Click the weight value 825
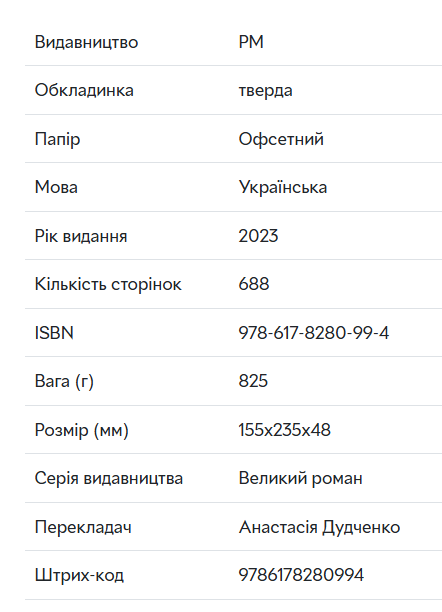 253,381
